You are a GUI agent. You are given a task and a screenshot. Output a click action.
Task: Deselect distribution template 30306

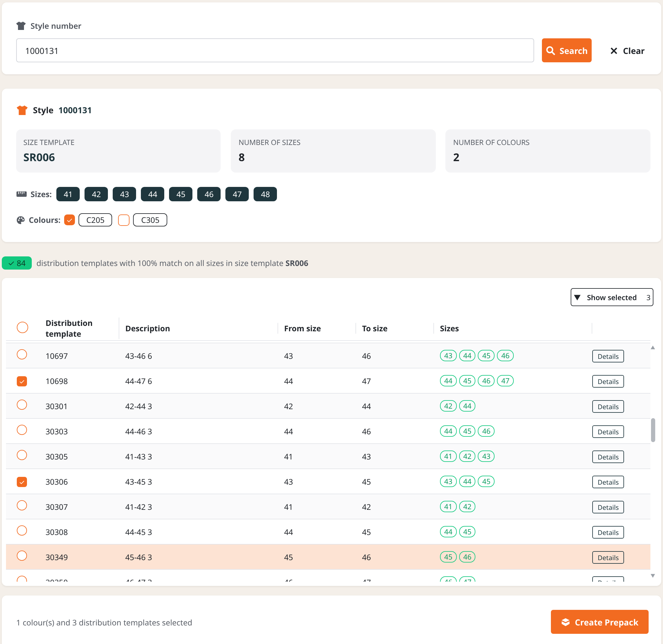[x=22, y=482]
